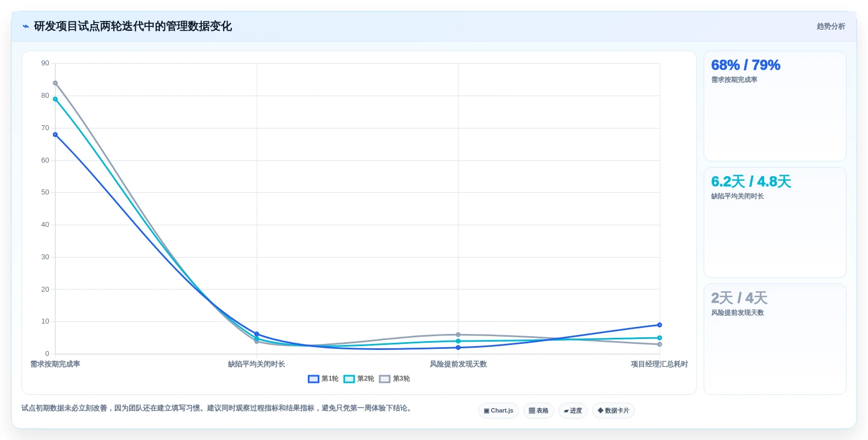Click 第2轮 data point at 项目经理汇总耗时
Image resolution: width=868 pixels, height=440 pixels.
660,338
